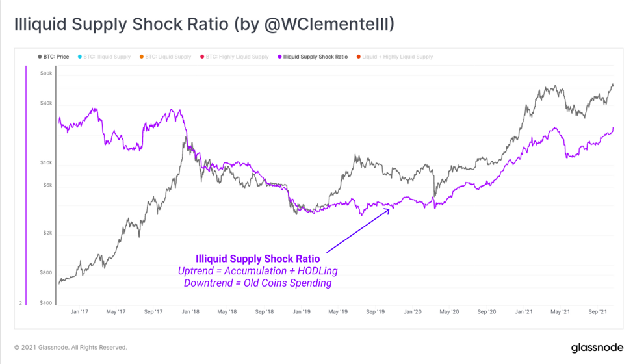Click the cyan Illiquid Supply legend dot
Image resolution: width=633 pixels, height=364 pixels.
point(79,57)
